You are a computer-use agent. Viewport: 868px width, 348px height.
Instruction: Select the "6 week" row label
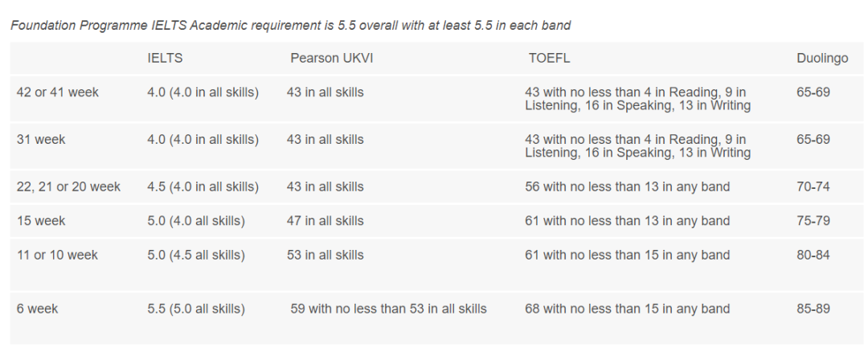pos(38,309)
